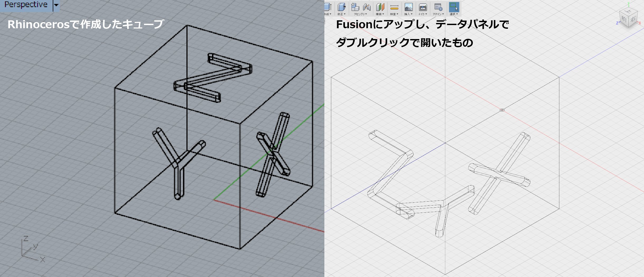The image size is (644, 277).
Task: Open the 構築 dropdown menu
Action: pyautogui.click(x=380, y=14)
